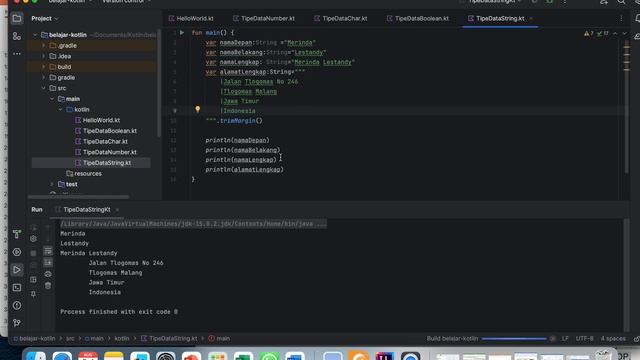Click the Build belajar-kotlin progress bar

(514, 339)
